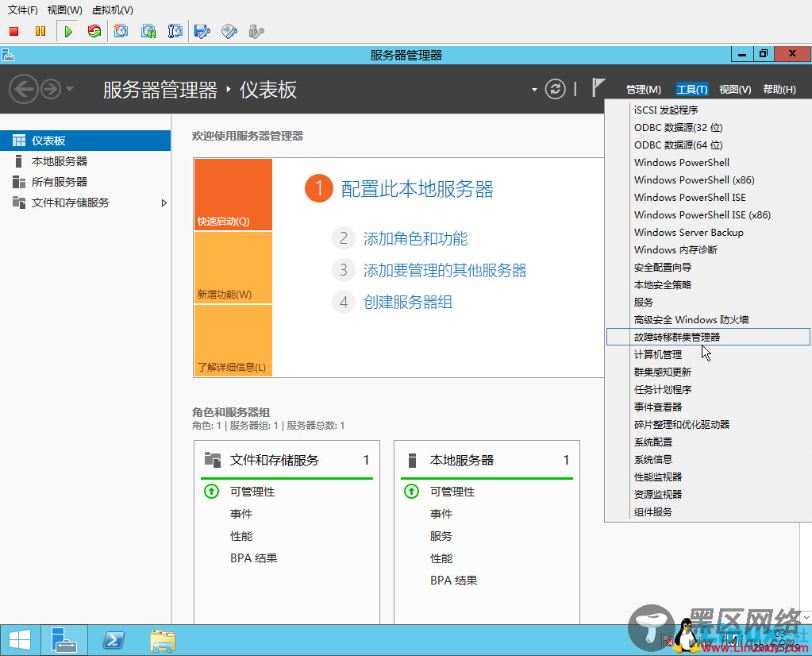This screenshot has height=656, width=812.
Task: Choose 组件服务
Action: click(x=708, y=512)
